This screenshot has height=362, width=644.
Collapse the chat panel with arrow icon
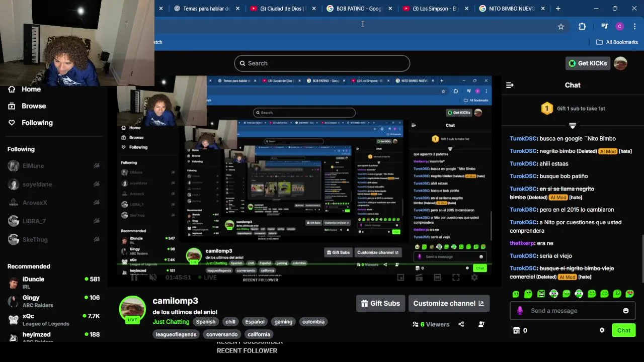[x=510, y=85]
